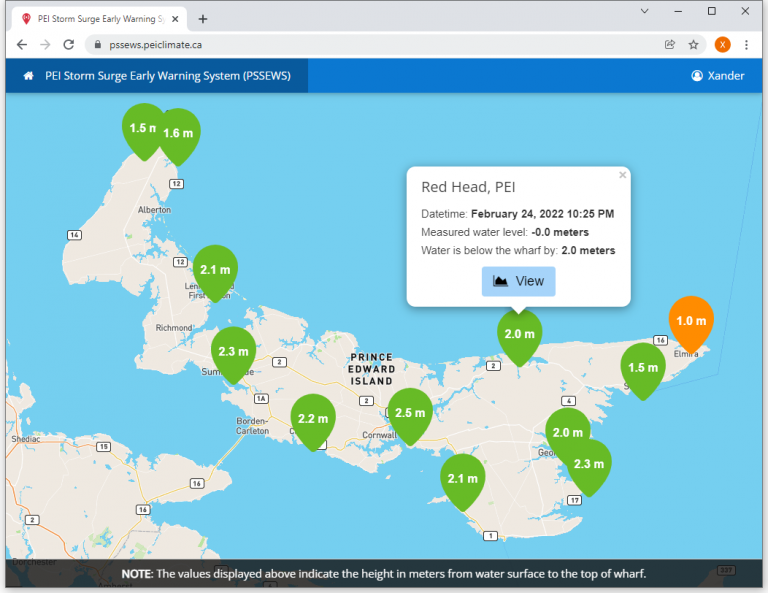Select the 2.3 m marker near Summerside

(232, 352)
